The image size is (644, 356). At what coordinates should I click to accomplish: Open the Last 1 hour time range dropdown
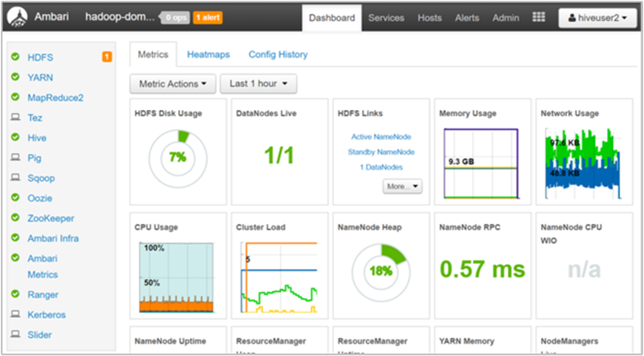click(x=258, y=84)
